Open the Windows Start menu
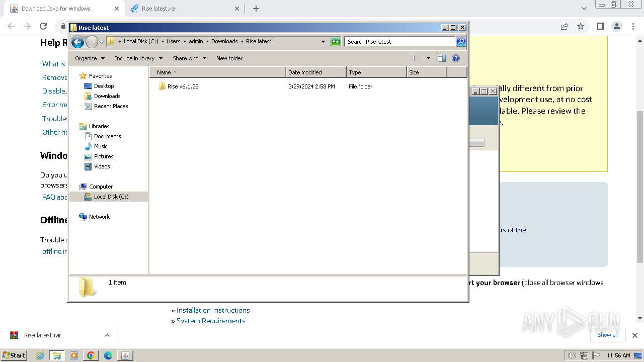 click(14, 355)
